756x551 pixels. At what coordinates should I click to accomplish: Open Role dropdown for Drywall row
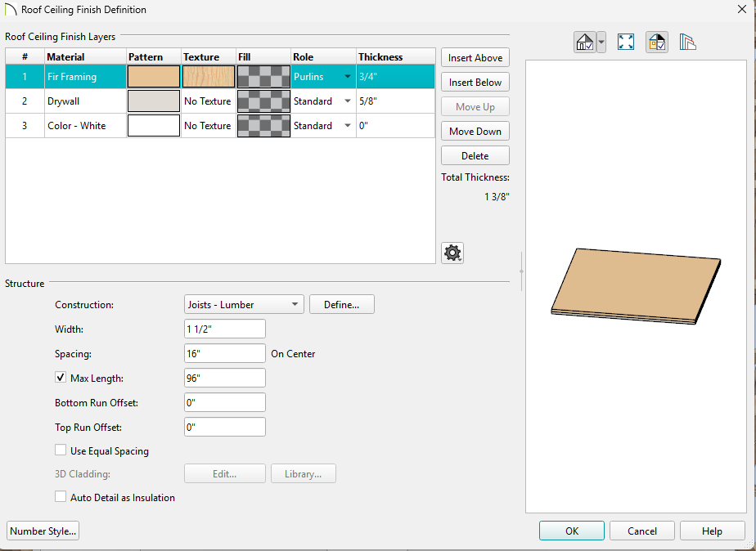(347, 101)
